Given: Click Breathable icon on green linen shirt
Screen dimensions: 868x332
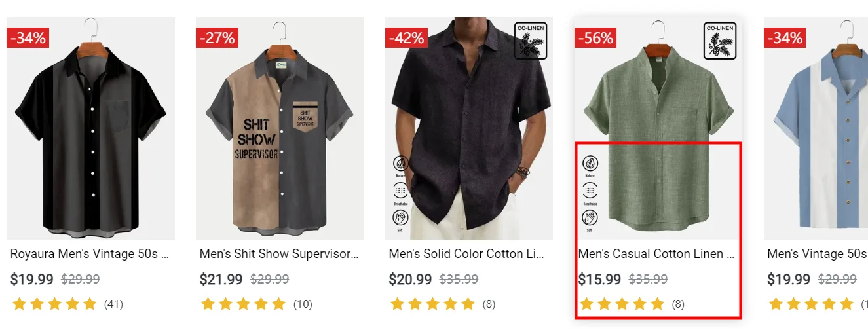Looking at the screenshot, I should (590, 191).
